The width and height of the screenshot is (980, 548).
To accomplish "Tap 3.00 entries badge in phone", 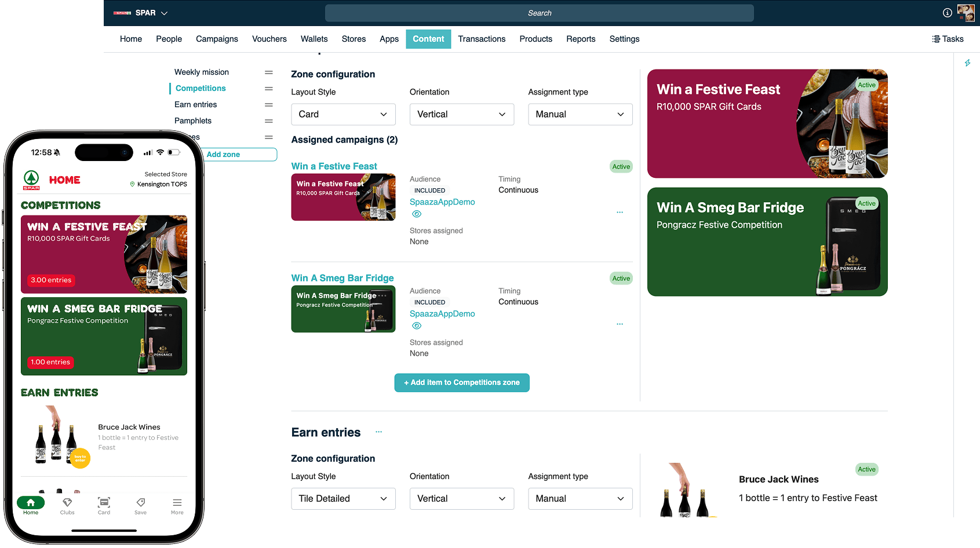I will tap(51, 280).
